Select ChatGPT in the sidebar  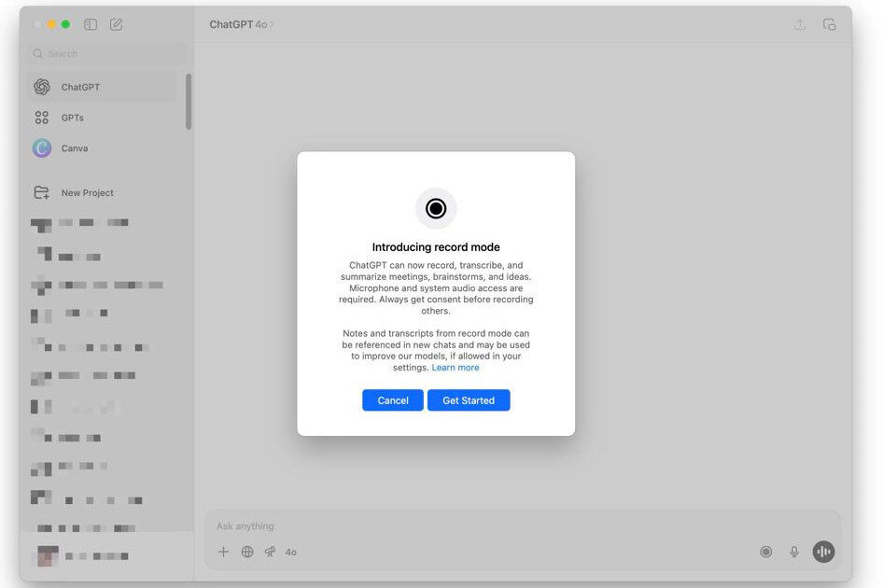click(x=102, y=87)
